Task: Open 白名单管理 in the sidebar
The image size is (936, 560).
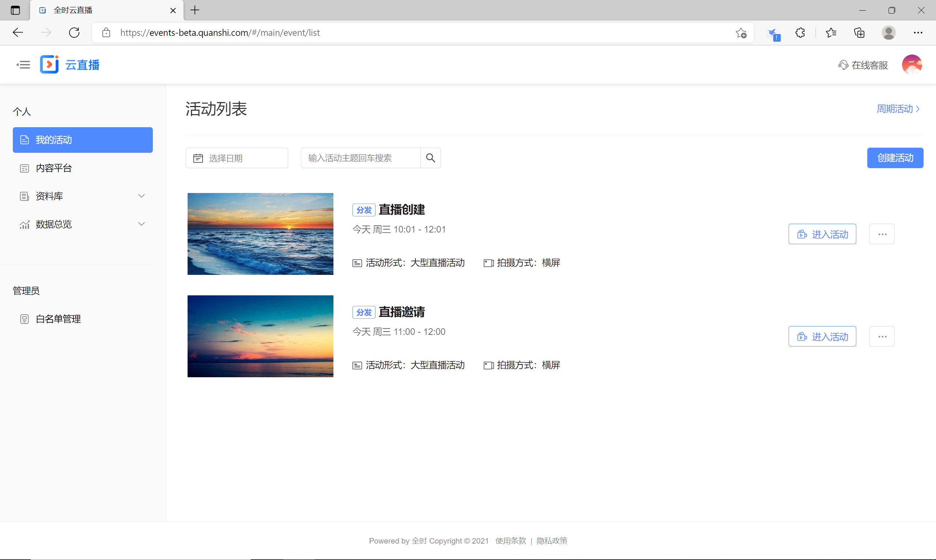Action: tap(58, 319)
